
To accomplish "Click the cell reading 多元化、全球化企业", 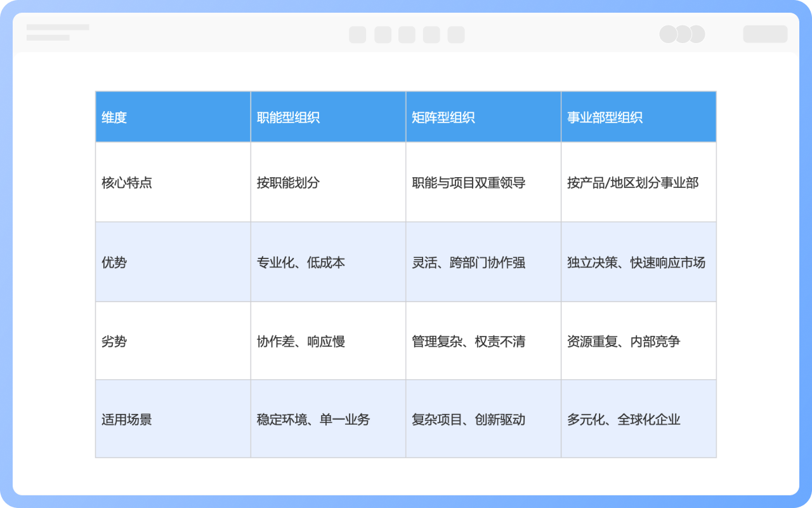I will coord(639,418).
